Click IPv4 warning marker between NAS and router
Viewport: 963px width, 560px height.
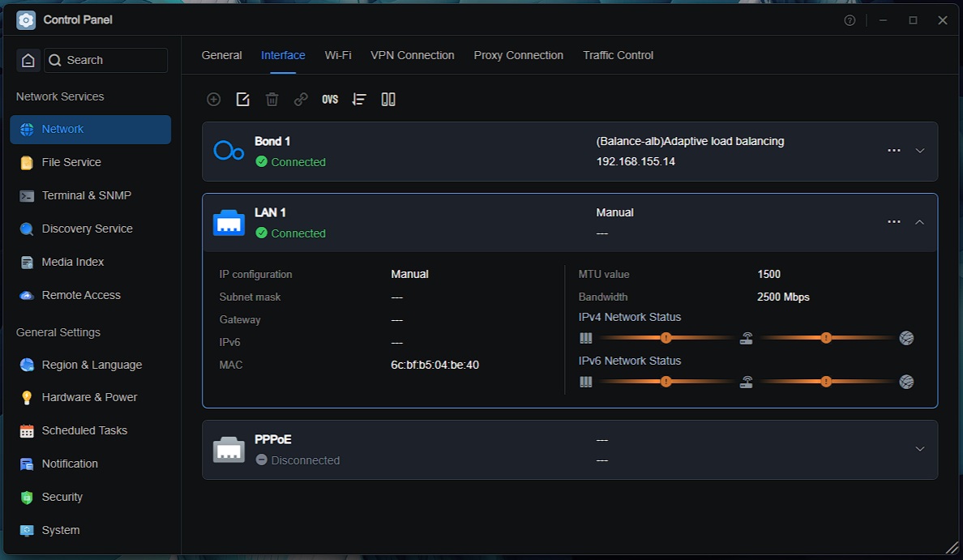[x=666, y=338]
